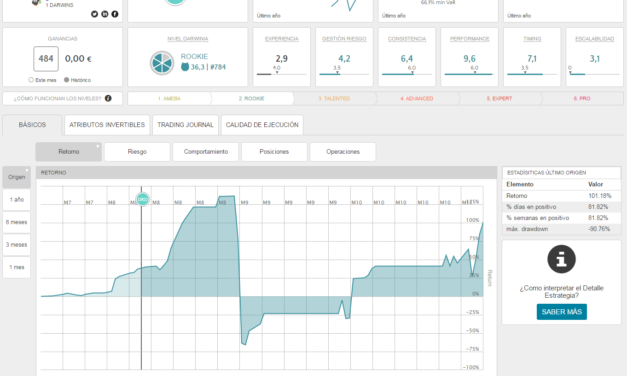627x376 pixels.
Task: Click the Retorno value '101.18%'
Action: [x=599, y=196]
